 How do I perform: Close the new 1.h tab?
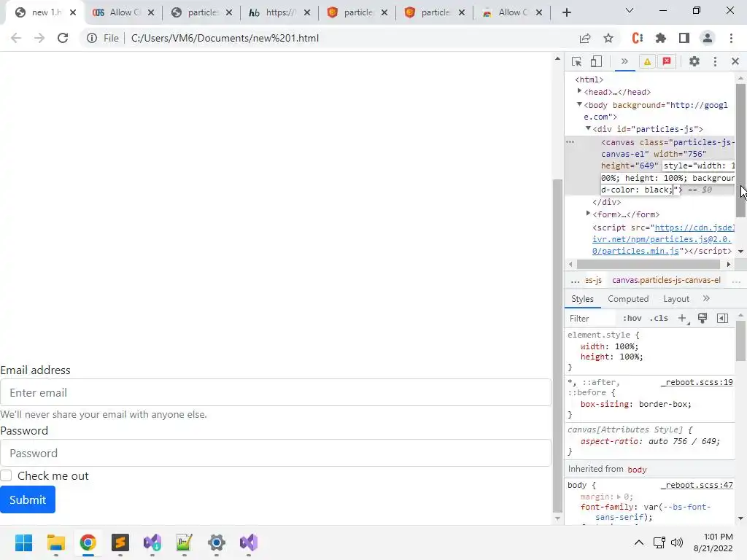click(x=73, y=12)
